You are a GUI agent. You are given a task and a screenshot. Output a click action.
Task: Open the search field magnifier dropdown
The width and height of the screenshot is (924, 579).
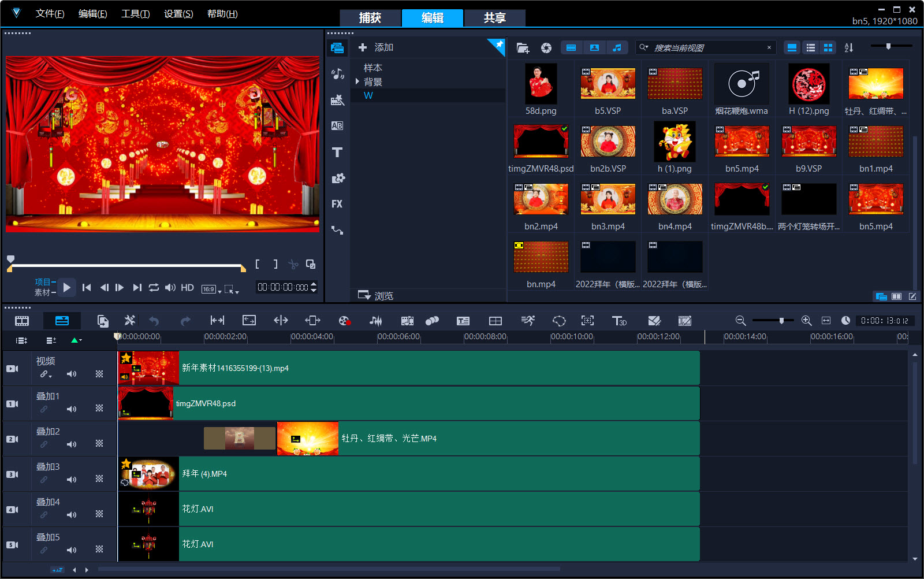point(644,48)
